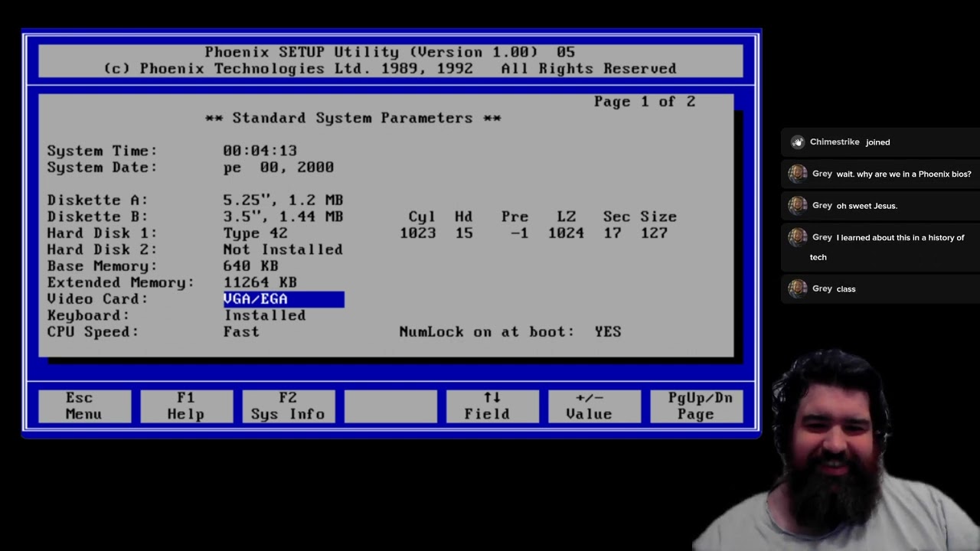980x551 pixels.
Task: Select the Keyboard Installed value
Action: pyautogui.click(x=265, y=315)
